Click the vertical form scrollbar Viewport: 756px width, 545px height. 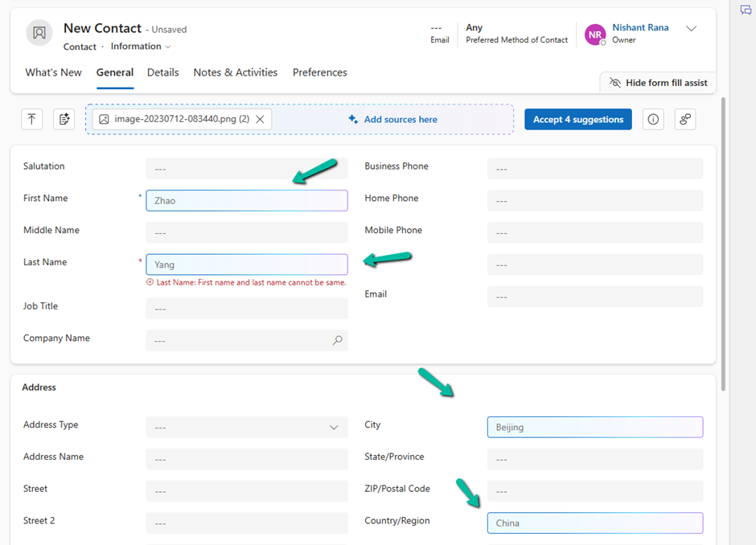tap(723, 244)
